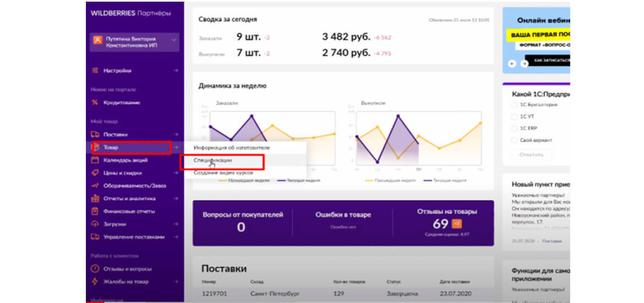
Task: Click the previous slide arrow on webinar banner
Action: (512, 63)
